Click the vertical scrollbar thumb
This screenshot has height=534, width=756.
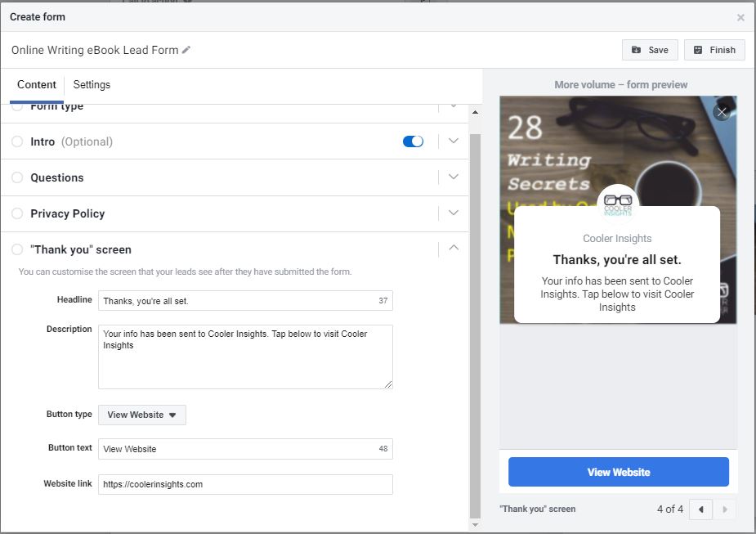475,325
